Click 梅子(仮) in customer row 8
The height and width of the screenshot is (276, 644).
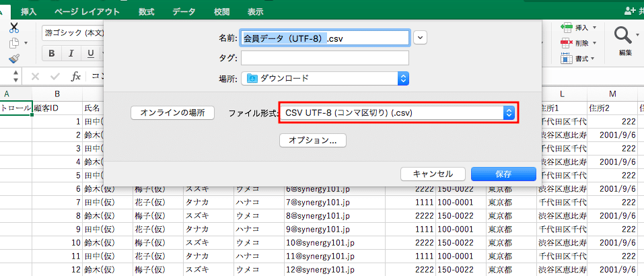coord(157,215)
